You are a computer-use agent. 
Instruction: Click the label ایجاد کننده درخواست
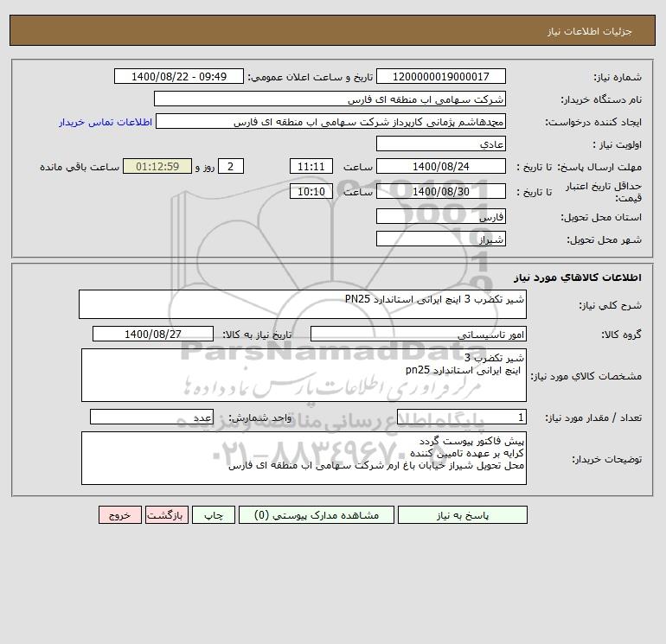coord(593,122)
